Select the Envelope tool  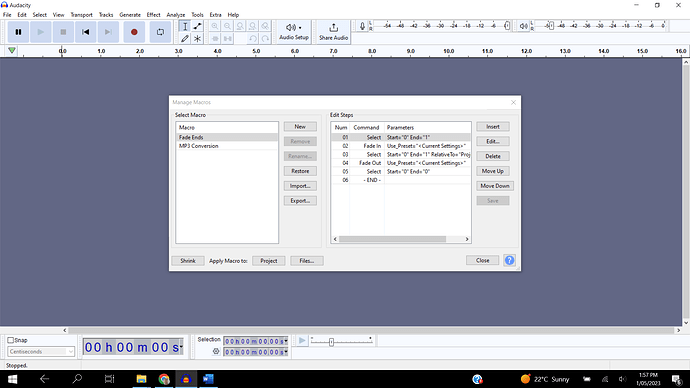(198, 26)
